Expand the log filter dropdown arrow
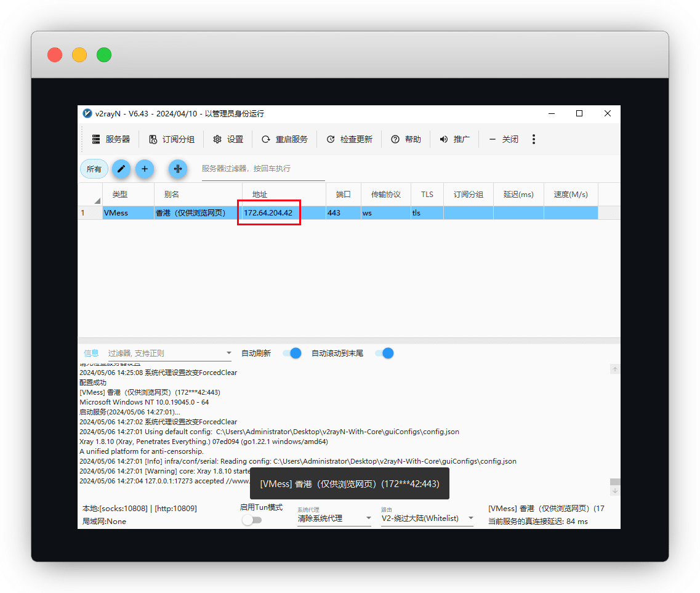This screenshot has height=593, width=700. click(x=229, y=353)
